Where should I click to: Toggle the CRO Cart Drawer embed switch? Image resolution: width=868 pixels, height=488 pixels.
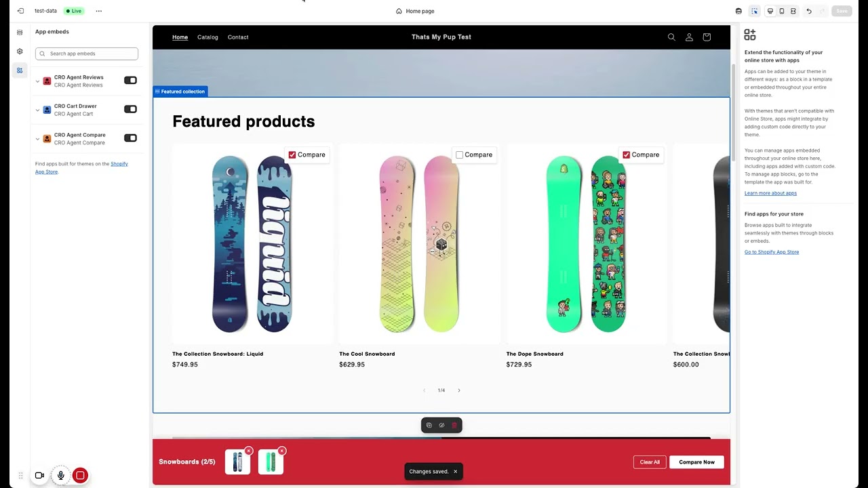point(130,109)
